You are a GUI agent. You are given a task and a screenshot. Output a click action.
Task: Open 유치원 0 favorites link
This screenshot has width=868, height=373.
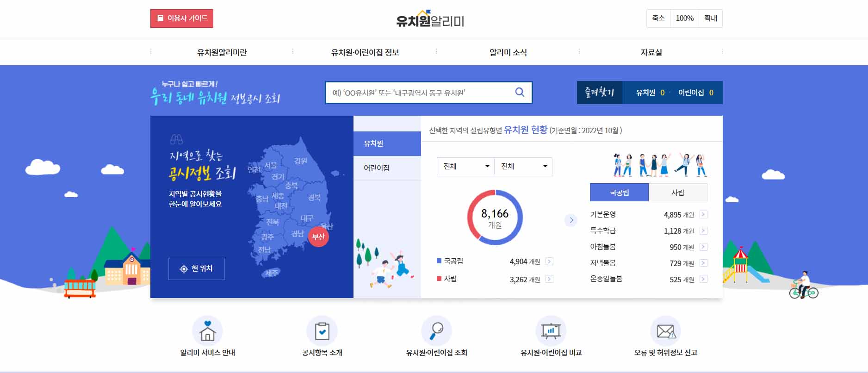pyautogui.click(x=650, y=93)
